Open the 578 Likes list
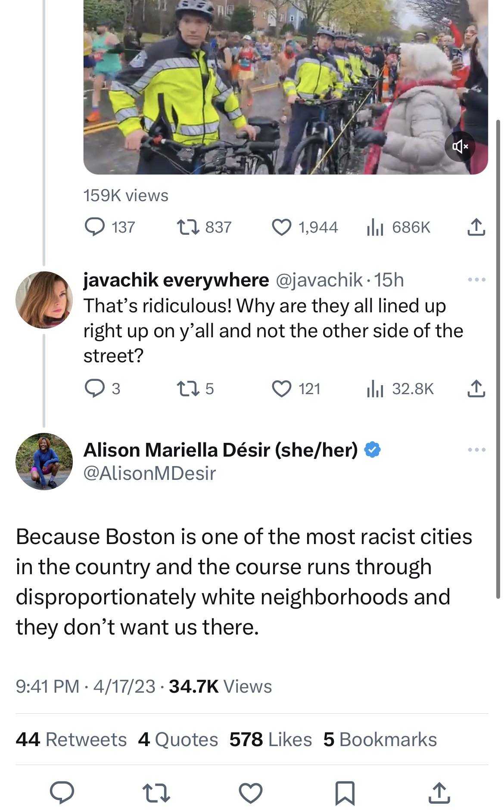The width and height of the screenshot is (504, 812). [270, 739]
